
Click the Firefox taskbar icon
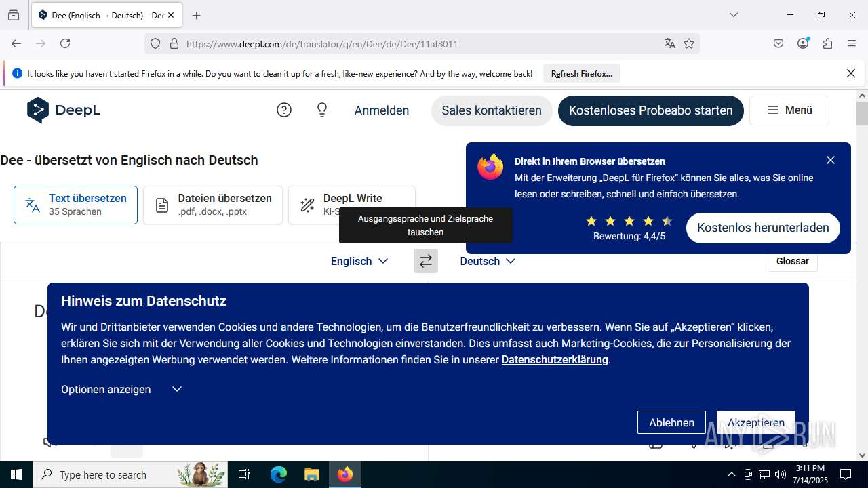point(345,474)
